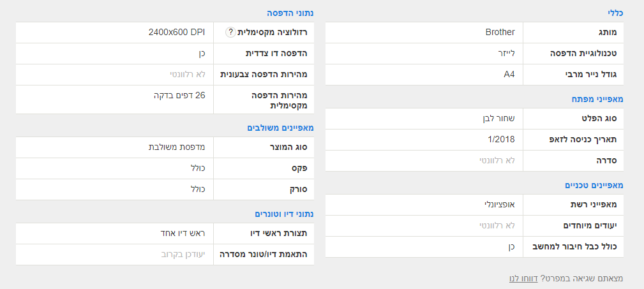Click the 2400x600 DPI resolution value
This screenshot has height=289, width=644.
(177, 32)
